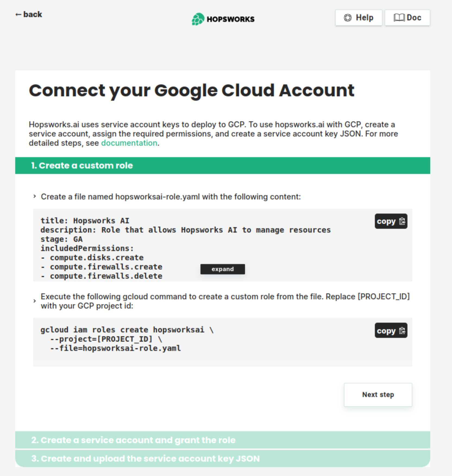The height and width of the screenshot is (476, 452).
Task: Click the 'compute.firewalls.delete' permission line
Action: point(101,276)
